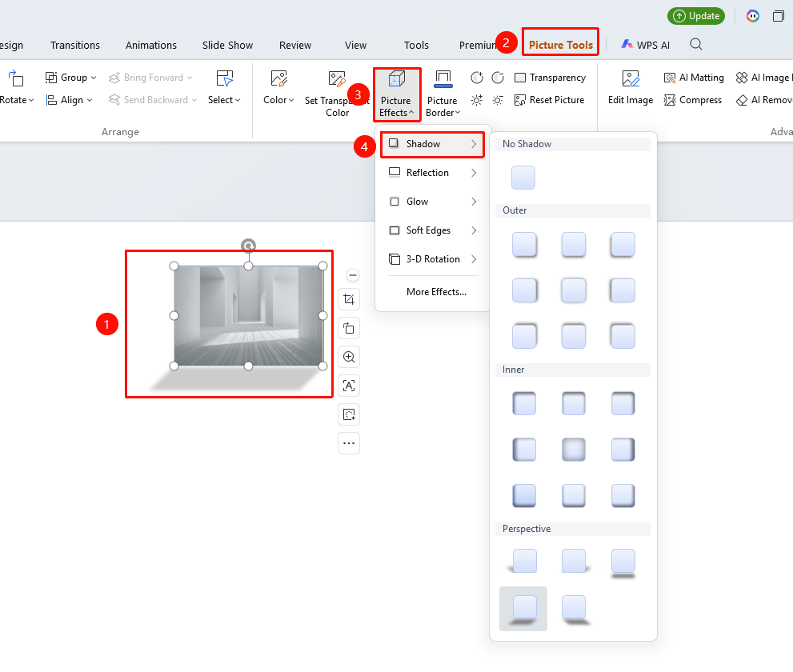The width and height of the screenshot is (793, 672).
Task: Compress the selected picture
Action: click(x=692, y=100)
